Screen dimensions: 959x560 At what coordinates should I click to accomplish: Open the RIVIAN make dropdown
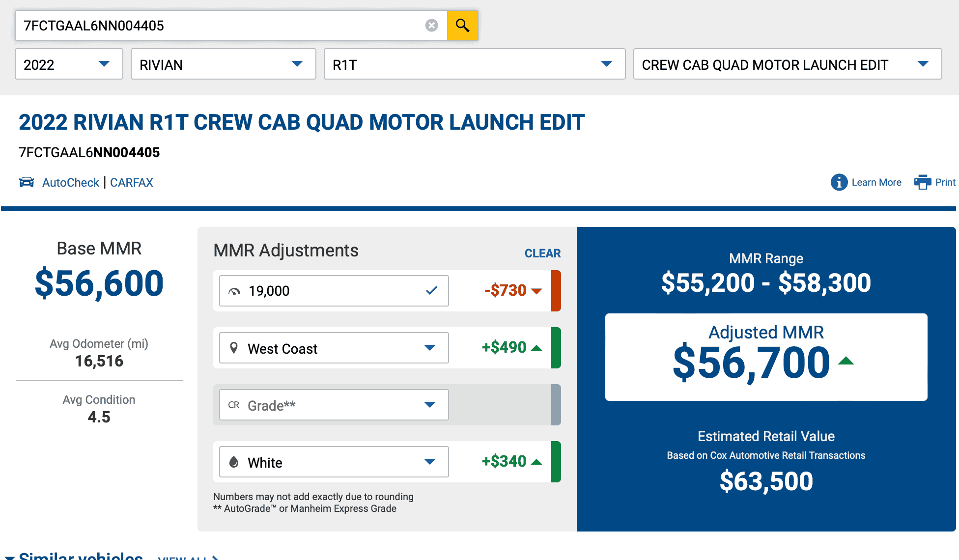point(223,64)
